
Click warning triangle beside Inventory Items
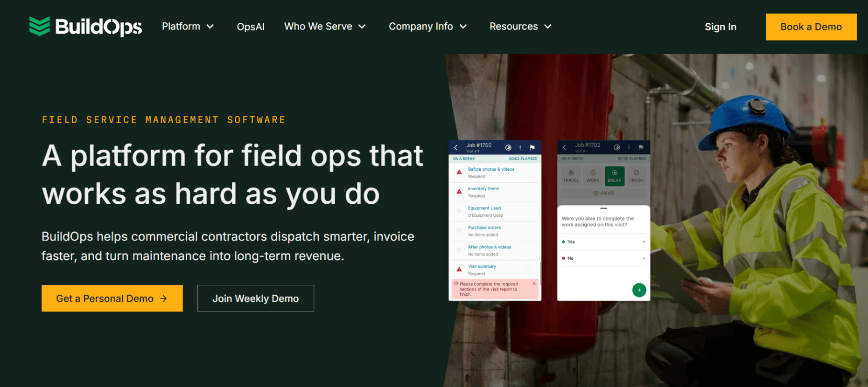coord(459,191)
